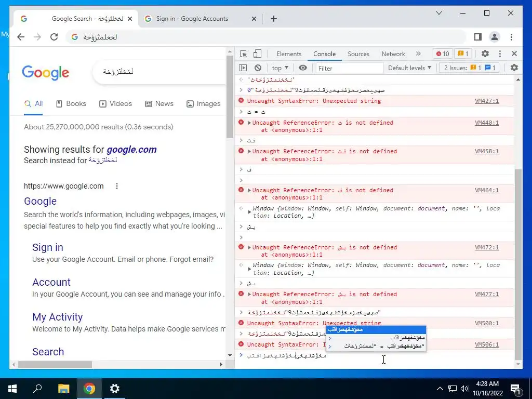The width and height of the screenshot is (532, 399).
Task: Click the 10 errors counter badge
Action: (x=443, y=54)
